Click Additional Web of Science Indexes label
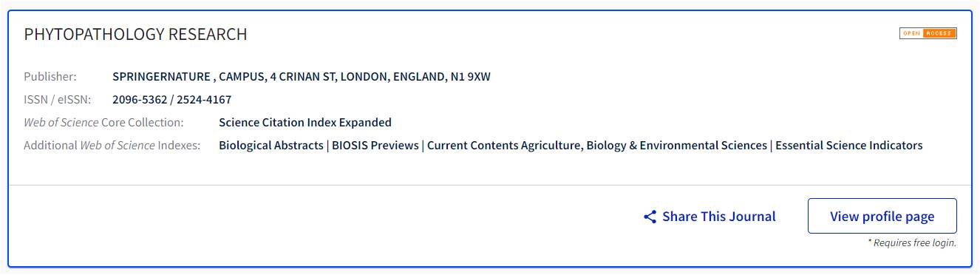980x275 pixels. click(112, 146)
